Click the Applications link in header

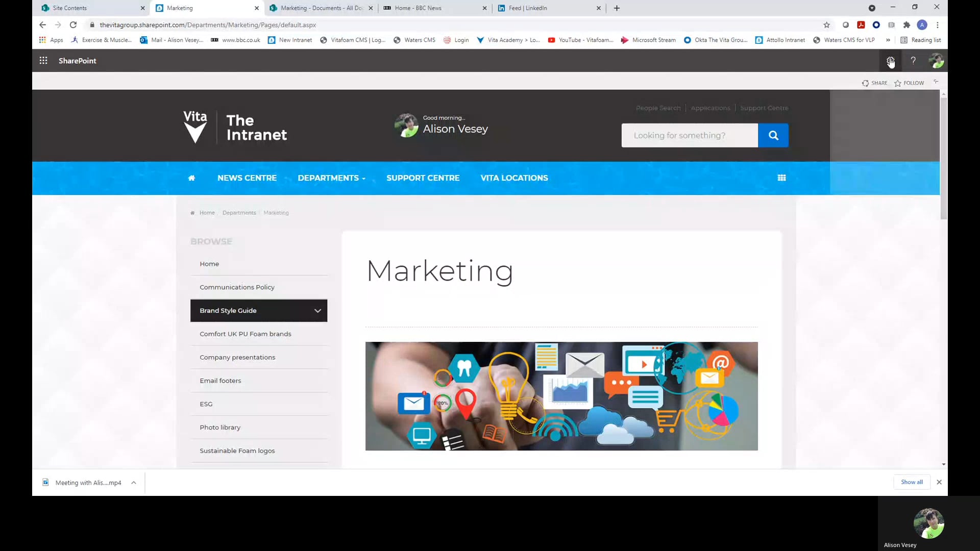[710, 108]
